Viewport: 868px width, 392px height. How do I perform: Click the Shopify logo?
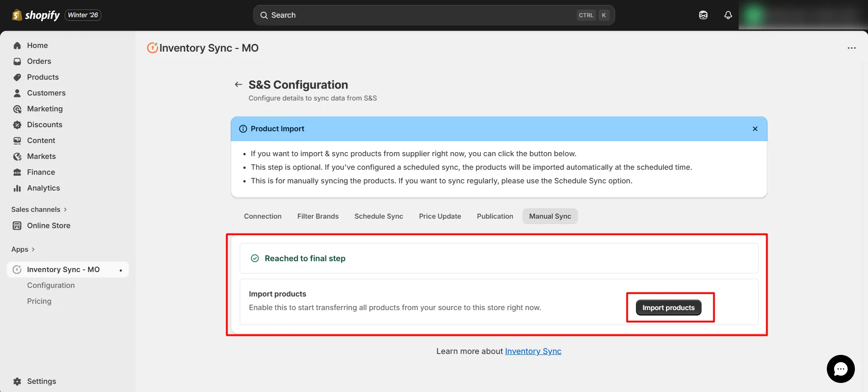36,15
